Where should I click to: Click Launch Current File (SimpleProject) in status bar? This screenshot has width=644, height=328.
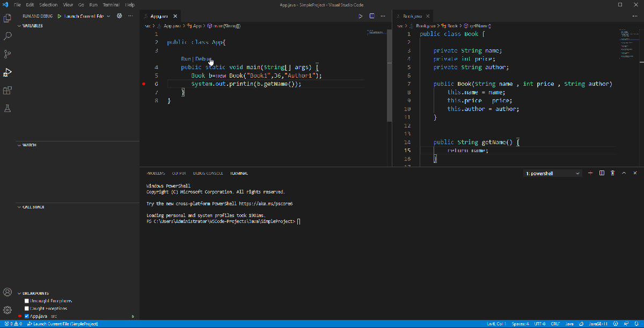pyautogui.click(x=63, y=324)
